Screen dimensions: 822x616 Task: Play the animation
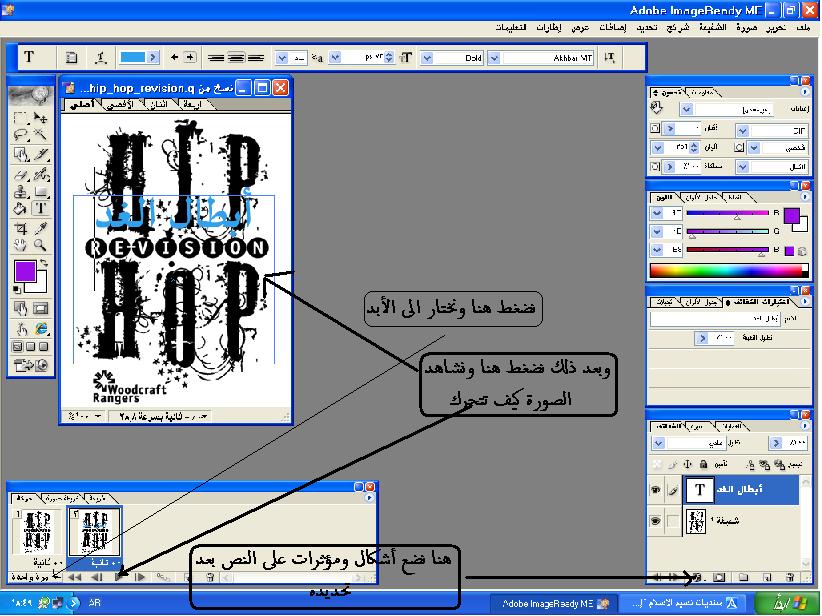(x=119, y=577)
